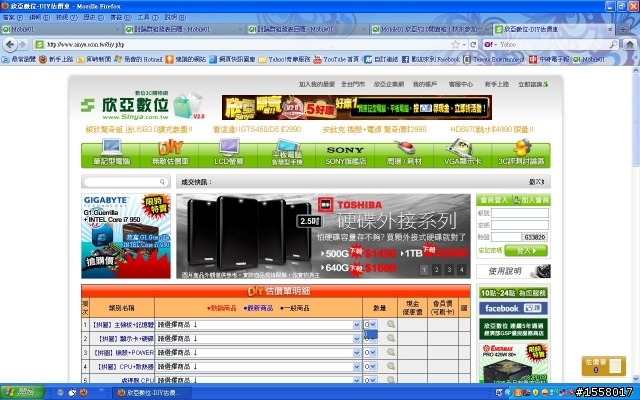Click the join member tab link
This screenshot has height=400, width=640.
[531, 200]
